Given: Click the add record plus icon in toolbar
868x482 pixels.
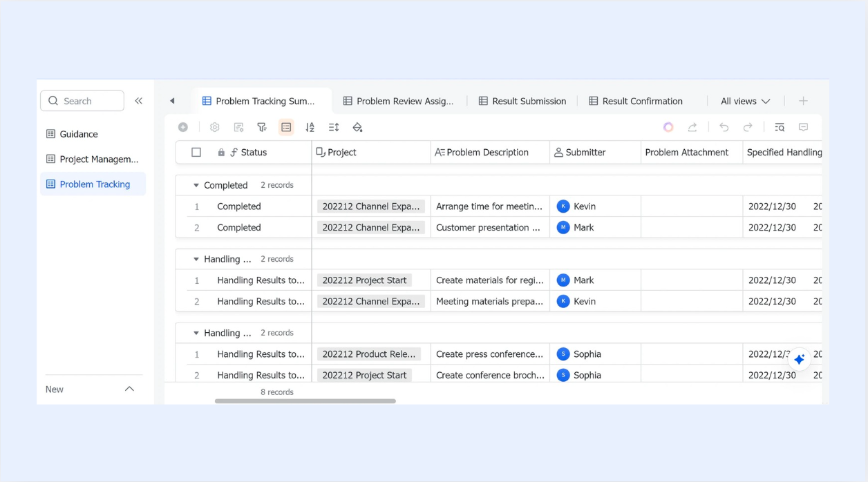Looking at the screenshot, I should tap(183, 127).
